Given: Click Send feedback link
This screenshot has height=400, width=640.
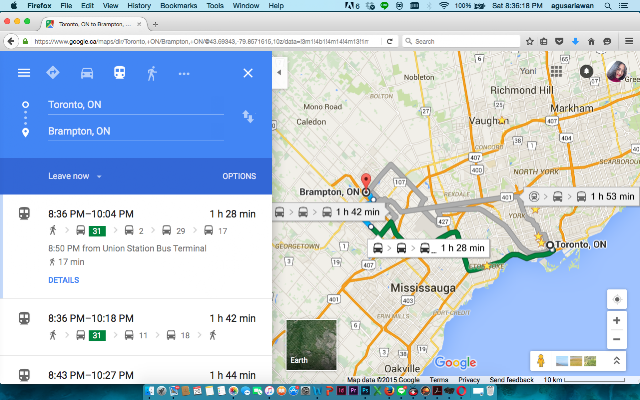Looking at the screenshot, I should pos(511,380).
